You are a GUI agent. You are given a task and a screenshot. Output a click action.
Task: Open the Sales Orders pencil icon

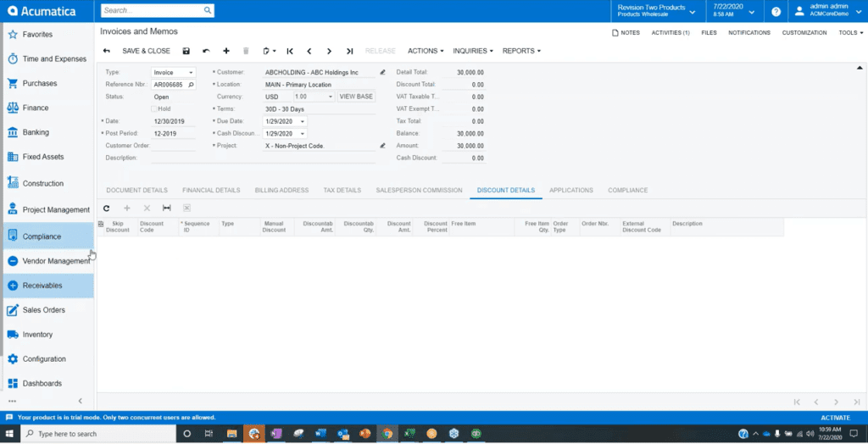[13, 310]
